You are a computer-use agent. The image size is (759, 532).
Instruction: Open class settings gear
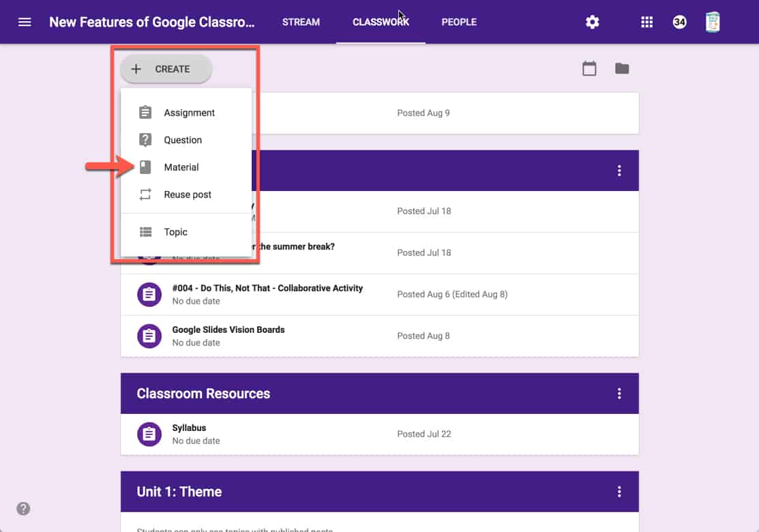pyautogui.click(x=592, y=23)
